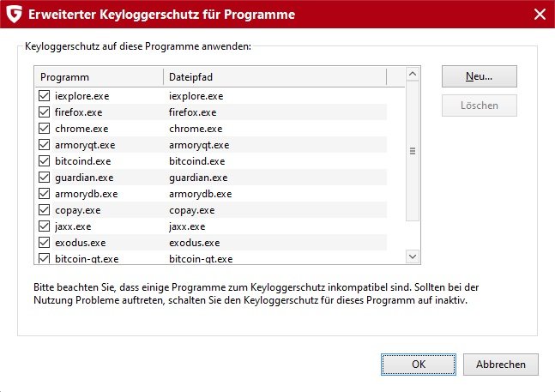Toggle the copay.exe checkbox
555x392 pixels.
45,210
